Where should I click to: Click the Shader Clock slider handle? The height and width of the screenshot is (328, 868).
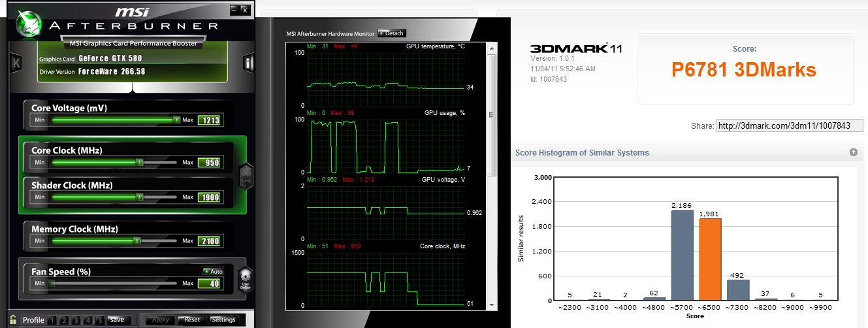(139, 197)
